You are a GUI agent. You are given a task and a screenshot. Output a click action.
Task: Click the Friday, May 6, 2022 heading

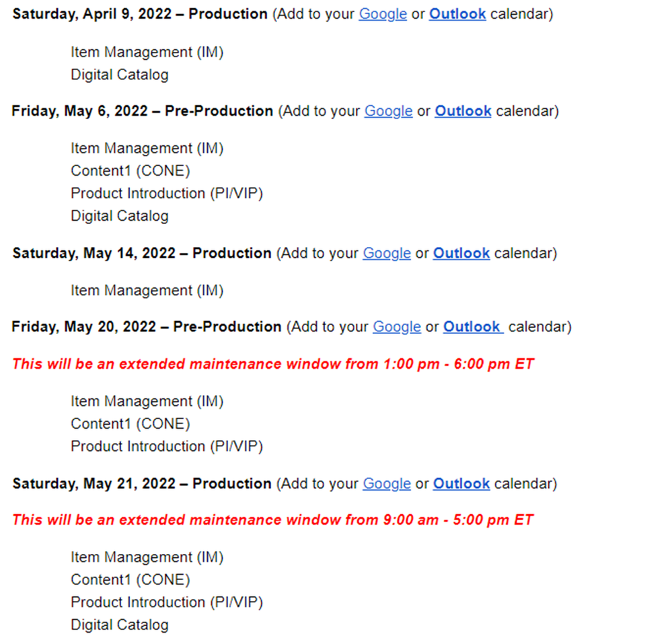(142, 111)
